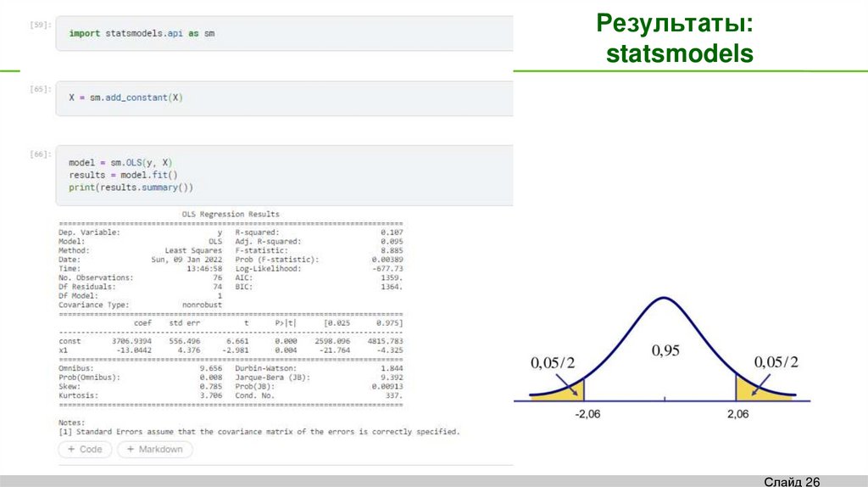Click the left '0,05/2' tail label
Screen dimensions: 868x487
point(553,363)
